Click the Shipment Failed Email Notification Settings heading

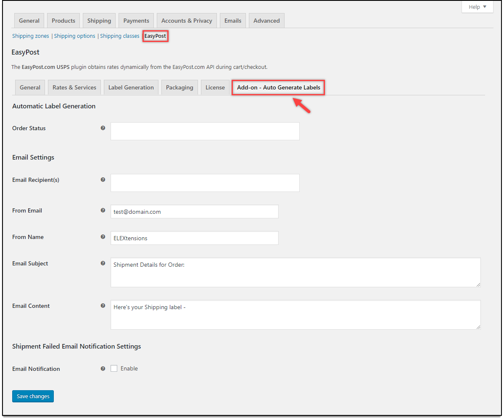(77, 346)
